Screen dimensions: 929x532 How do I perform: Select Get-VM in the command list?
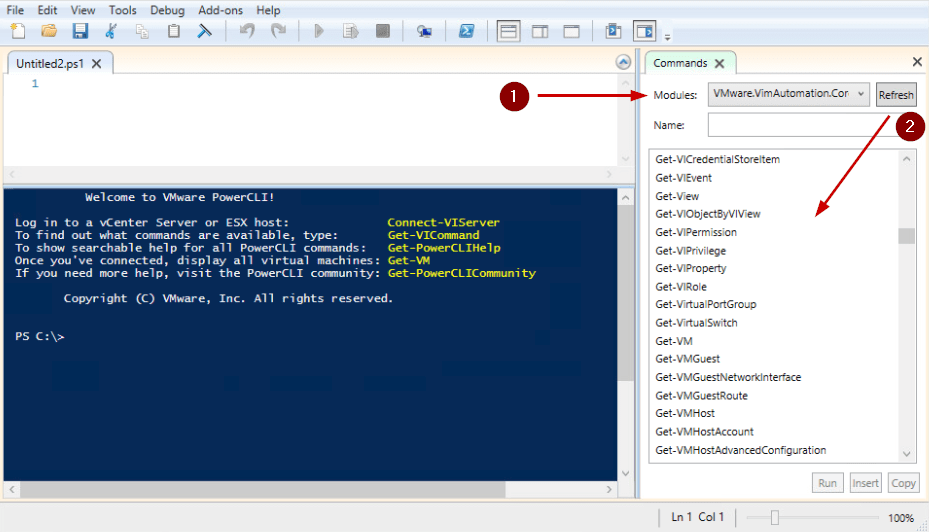(674, 341)
